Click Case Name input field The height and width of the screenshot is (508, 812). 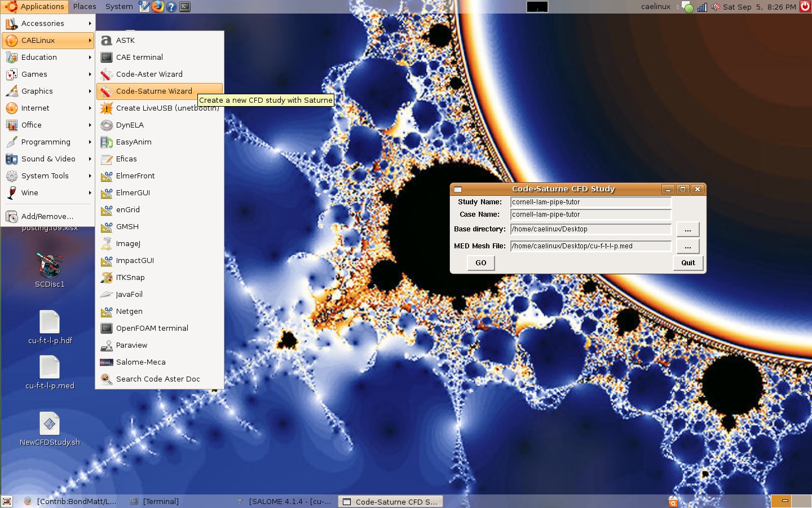[x=591, y=214]
